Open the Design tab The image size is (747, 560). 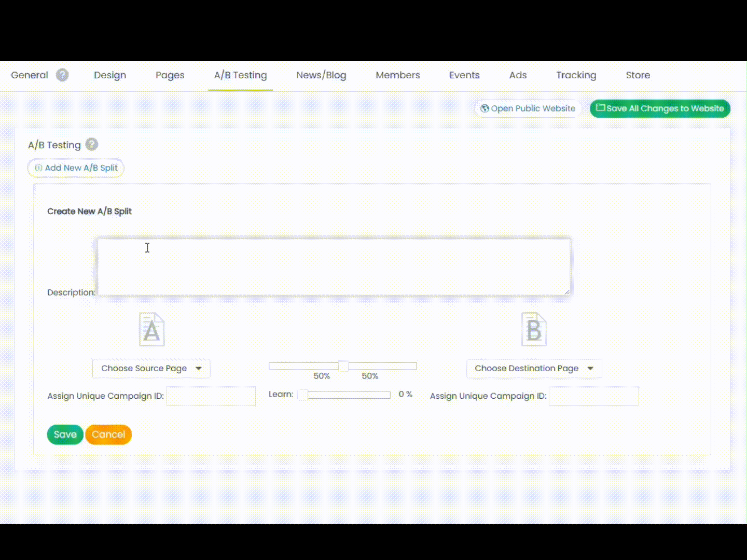pos(110,75)
